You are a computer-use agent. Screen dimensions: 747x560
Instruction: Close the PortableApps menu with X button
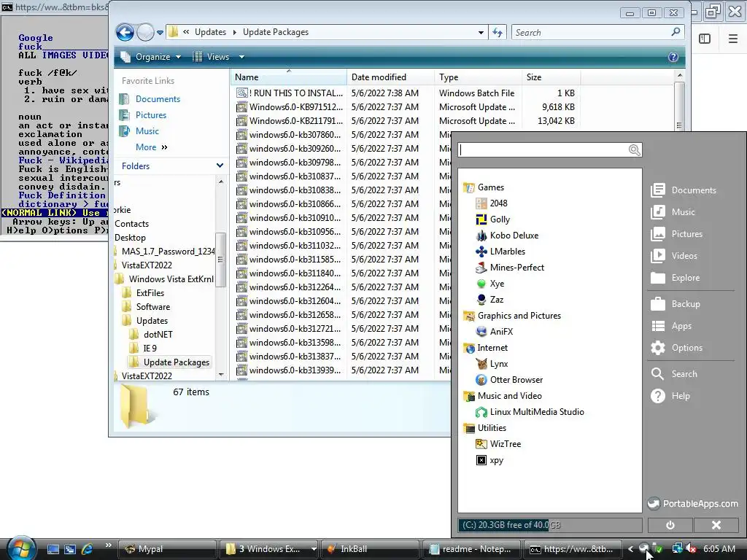click(x=716, y=525)
